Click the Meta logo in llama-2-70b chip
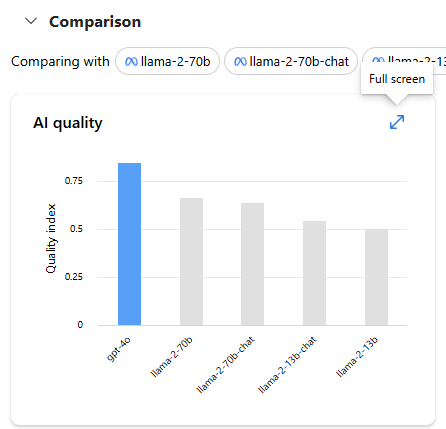Screen dimensions: 446x429 tap(131, 62)
